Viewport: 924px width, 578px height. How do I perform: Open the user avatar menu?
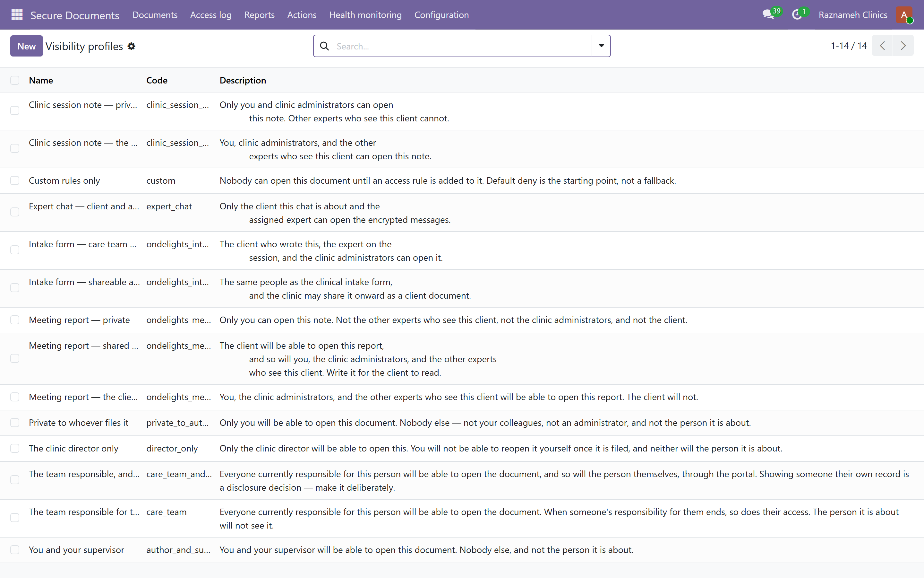pos(904,15)
